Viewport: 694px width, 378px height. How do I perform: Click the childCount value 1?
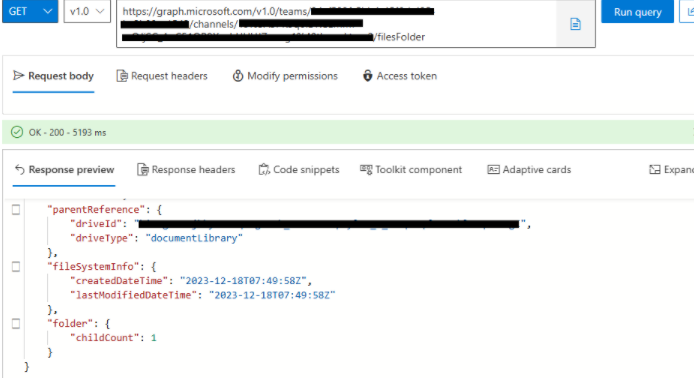(x=154, y=338)
